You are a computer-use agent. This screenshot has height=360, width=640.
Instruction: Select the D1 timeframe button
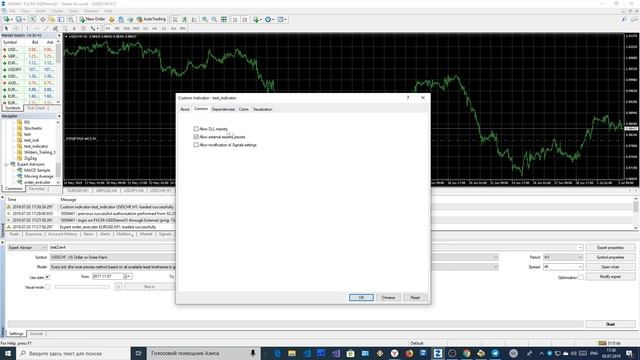(x=164, y=29)
